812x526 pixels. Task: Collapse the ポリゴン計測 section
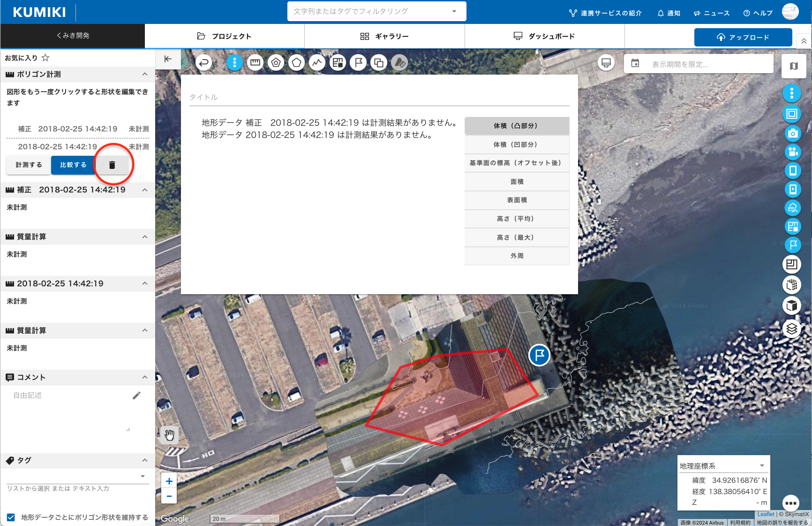click(145, 74)
